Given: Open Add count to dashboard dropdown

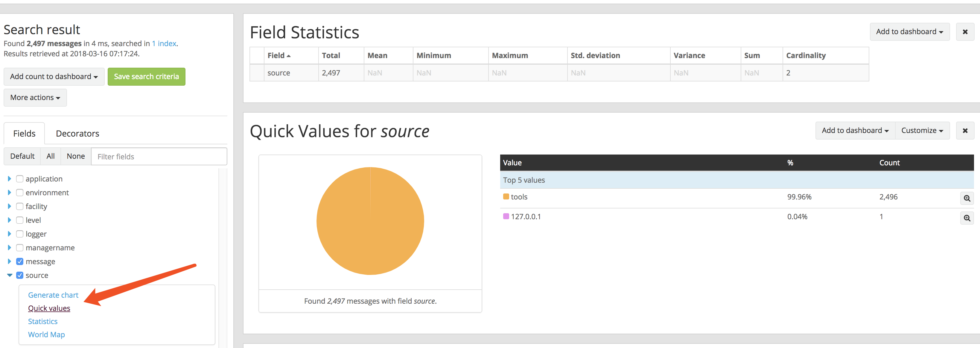Looking at the screenshot, I should pos(54,77).
